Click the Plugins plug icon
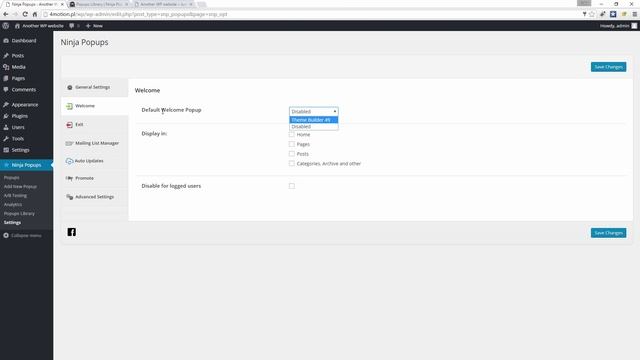The image size is (640, 360). (6, 116)
